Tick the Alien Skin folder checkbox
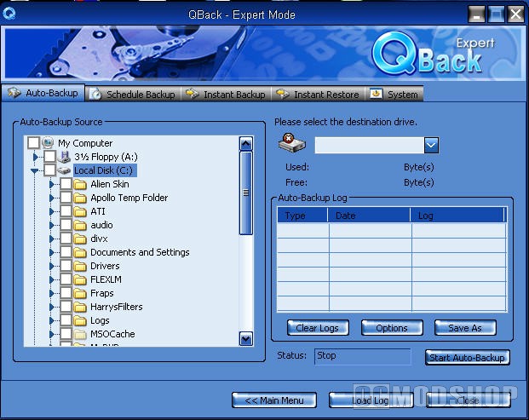 click(66, 183)
